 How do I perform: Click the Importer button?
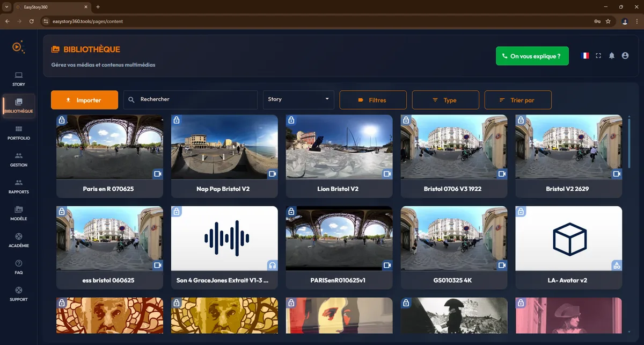pos(84,100)
